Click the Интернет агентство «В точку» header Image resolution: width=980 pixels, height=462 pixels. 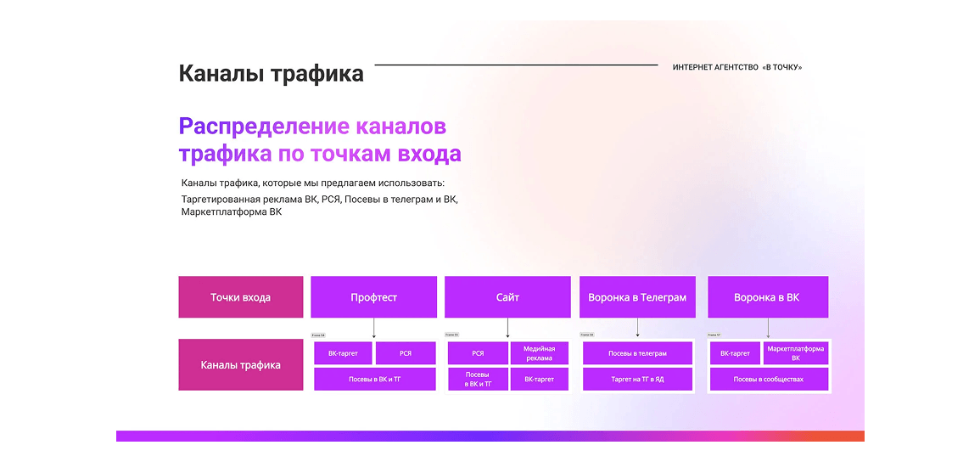click(737, 67)
